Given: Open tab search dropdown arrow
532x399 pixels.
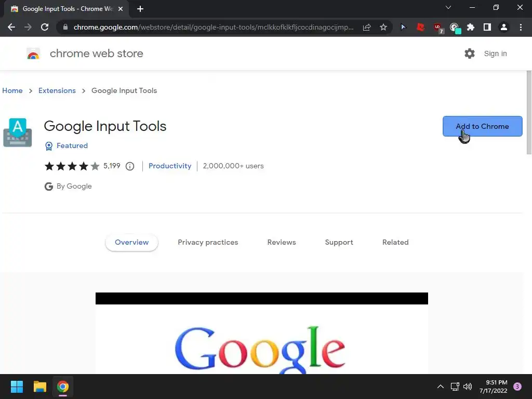Looking at the screenshot, I should pos(448,7).
